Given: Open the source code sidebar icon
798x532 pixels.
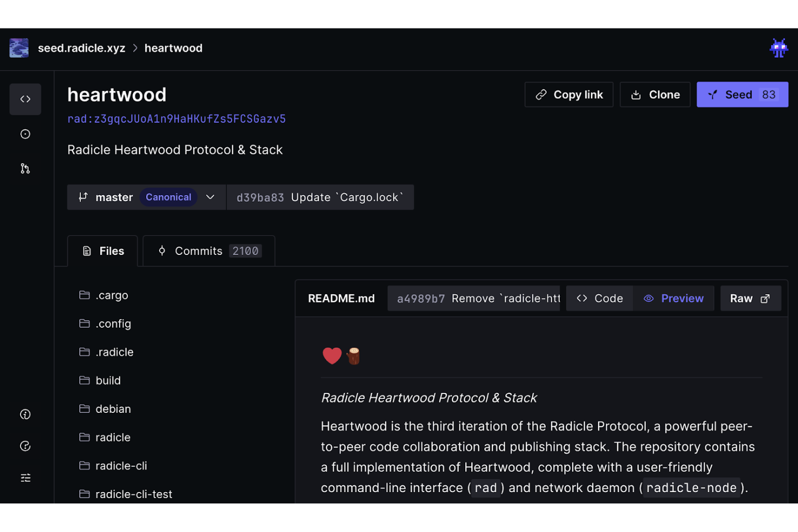Looking at the screenshot, I should (25, 99).
